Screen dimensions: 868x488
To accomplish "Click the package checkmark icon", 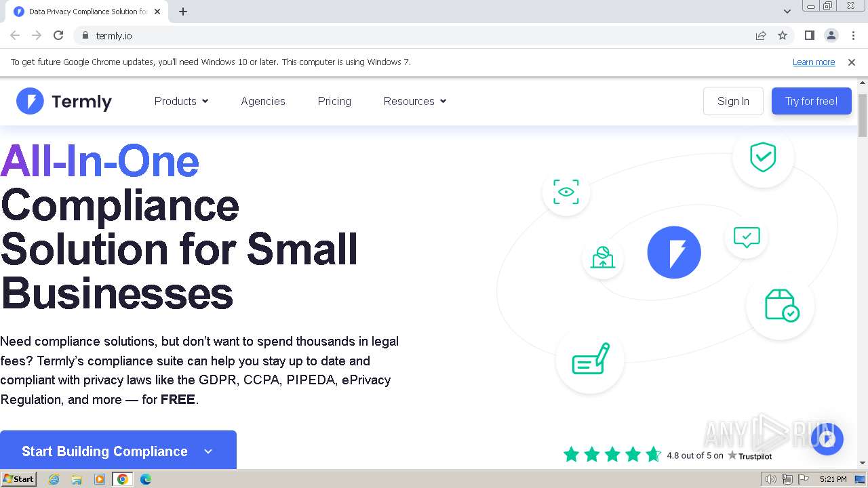I will coord(781,305).
